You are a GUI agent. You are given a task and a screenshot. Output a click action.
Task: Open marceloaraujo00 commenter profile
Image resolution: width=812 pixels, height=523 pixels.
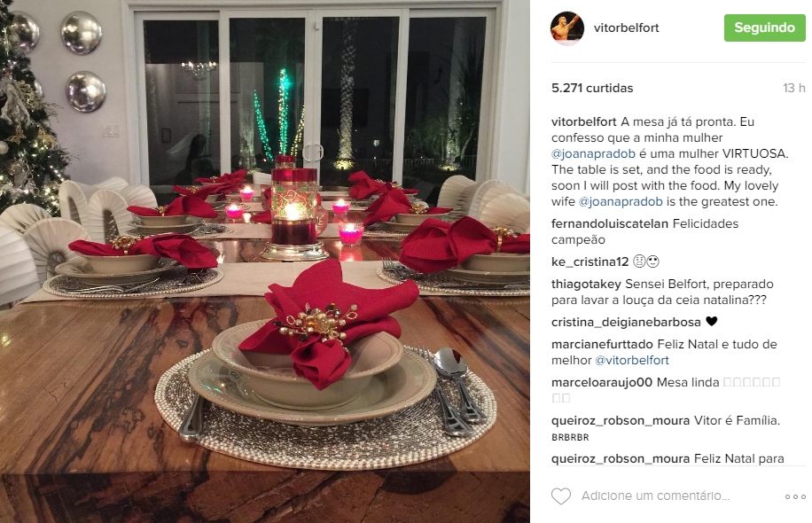pyautogui.click(x=602, y=383)
